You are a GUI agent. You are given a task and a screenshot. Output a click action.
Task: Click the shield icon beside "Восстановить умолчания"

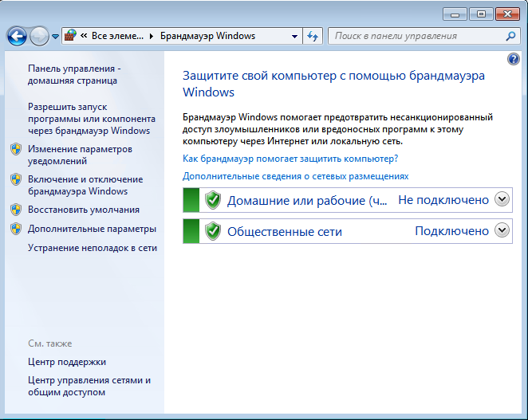click(x=16, y=210)
